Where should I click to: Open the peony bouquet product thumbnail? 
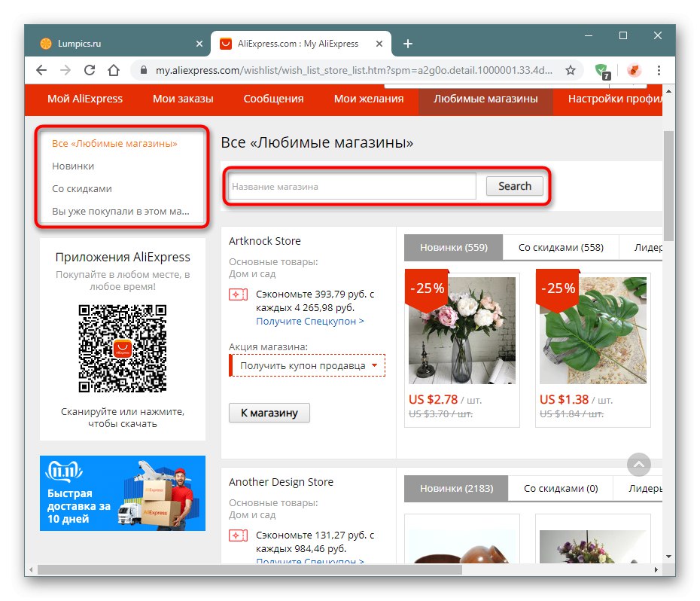[x=462, y=330]
